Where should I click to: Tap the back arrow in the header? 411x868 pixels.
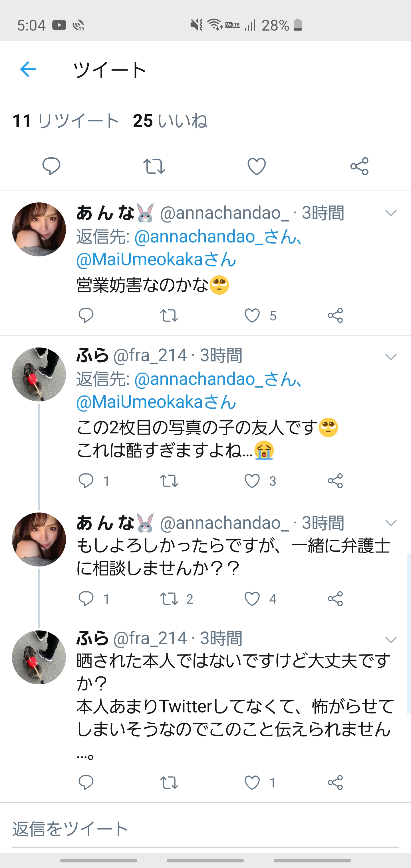[x=28, y=69]
